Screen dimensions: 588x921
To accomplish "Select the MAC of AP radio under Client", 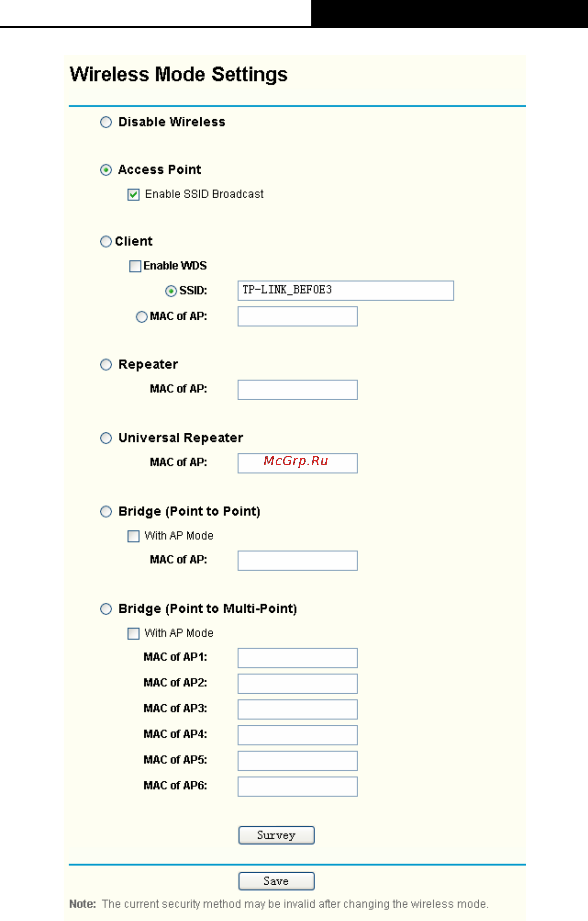I will (x=142, y=317).
